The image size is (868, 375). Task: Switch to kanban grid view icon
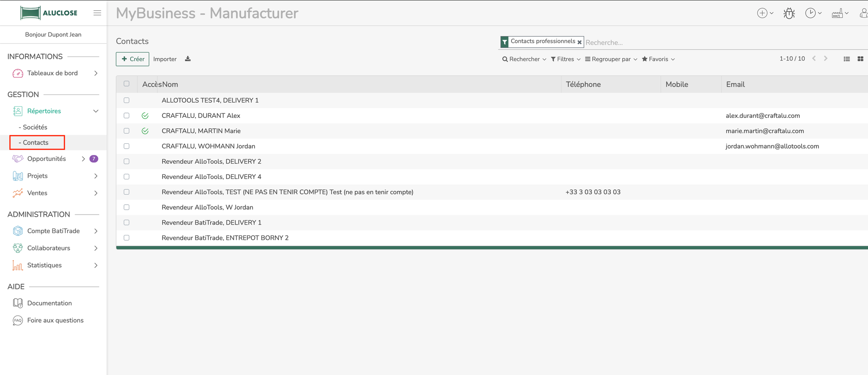[860, 59]
